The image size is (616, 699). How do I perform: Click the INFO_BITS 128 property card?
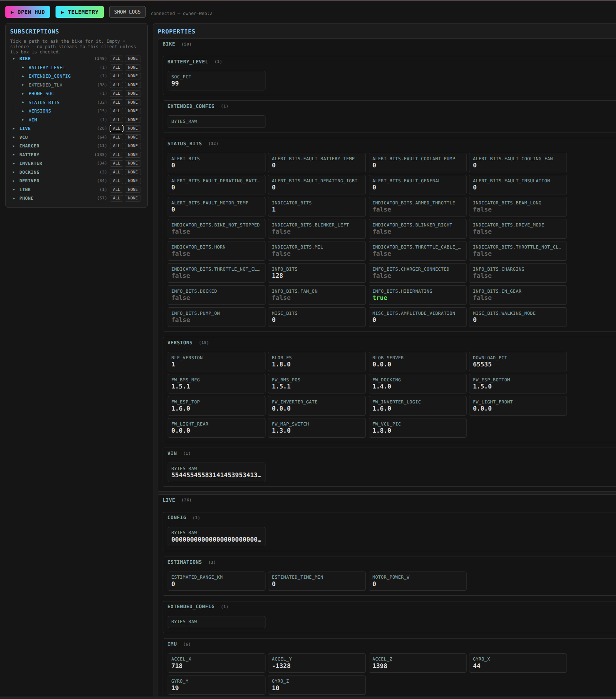click(317, 273)
